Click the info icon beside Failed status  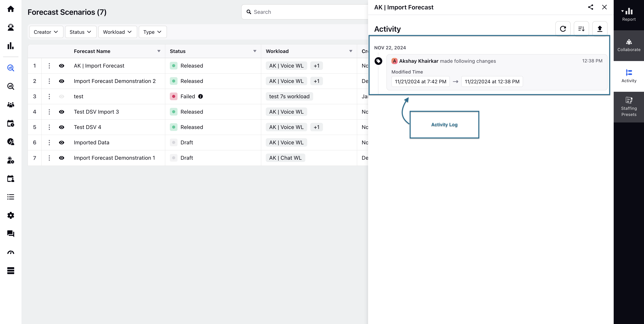click(x=201, y=97)
